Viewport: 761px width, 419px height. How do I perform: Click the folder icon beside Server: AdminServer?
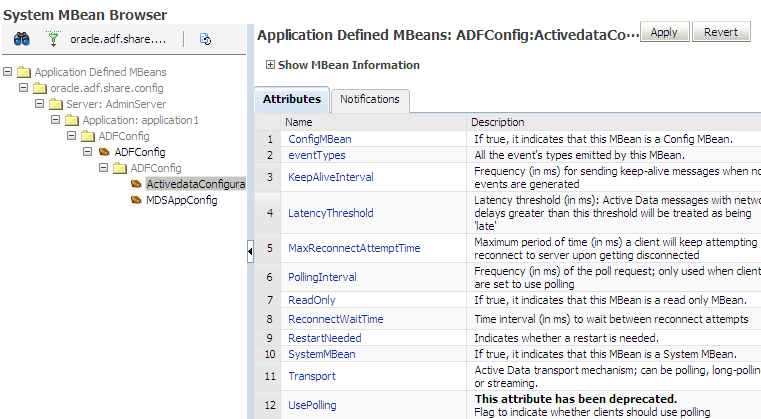click(x=56, y=104)
